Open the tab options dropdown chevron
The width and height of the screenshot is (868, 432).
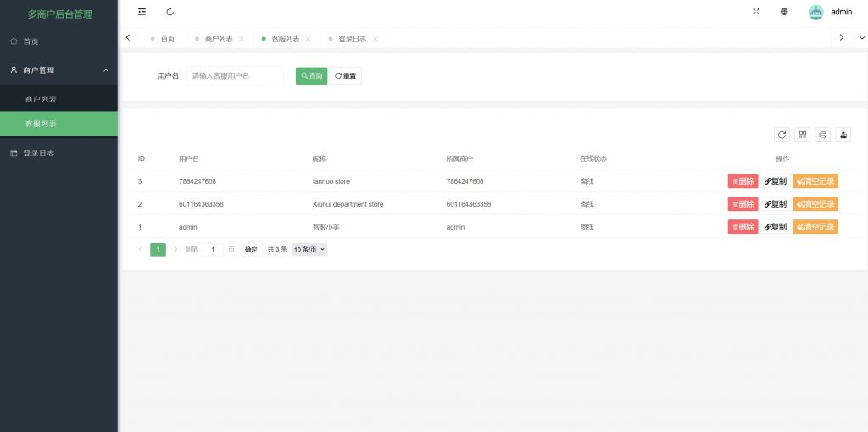tap(861, 37)
